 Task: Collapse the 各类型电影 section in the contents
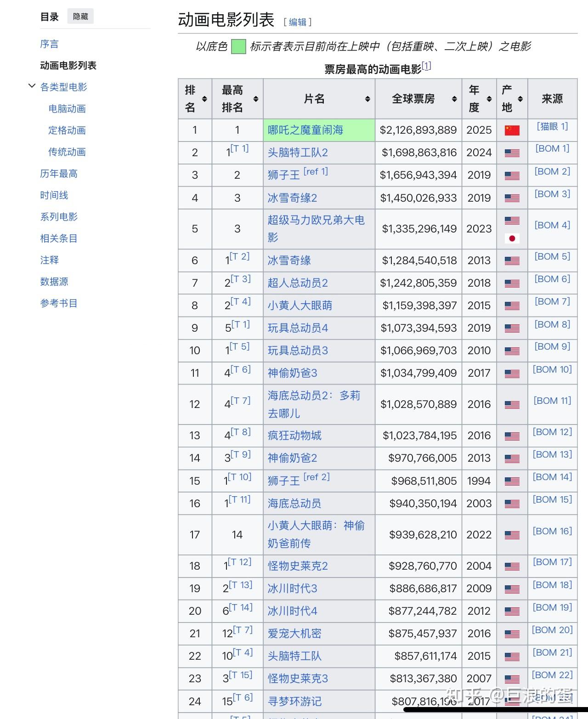pos(31,85)
